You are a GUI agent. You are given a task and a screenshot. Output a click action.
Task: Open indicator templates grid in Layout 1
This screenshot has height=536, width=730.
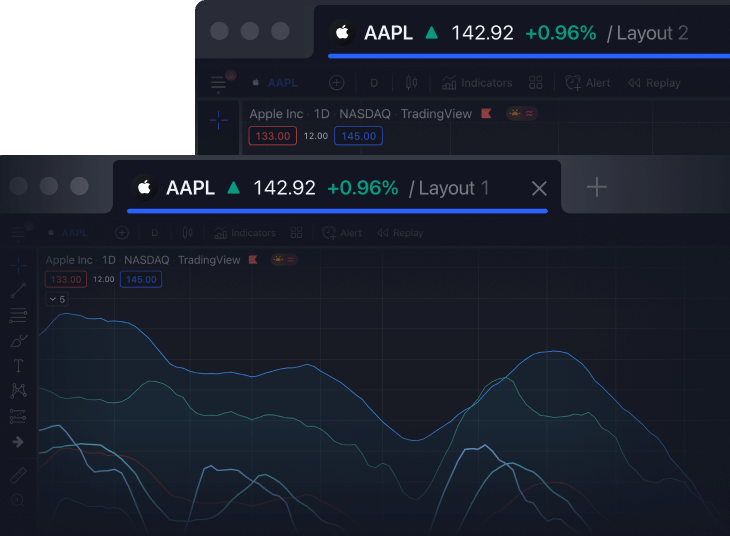pos(297,232)
